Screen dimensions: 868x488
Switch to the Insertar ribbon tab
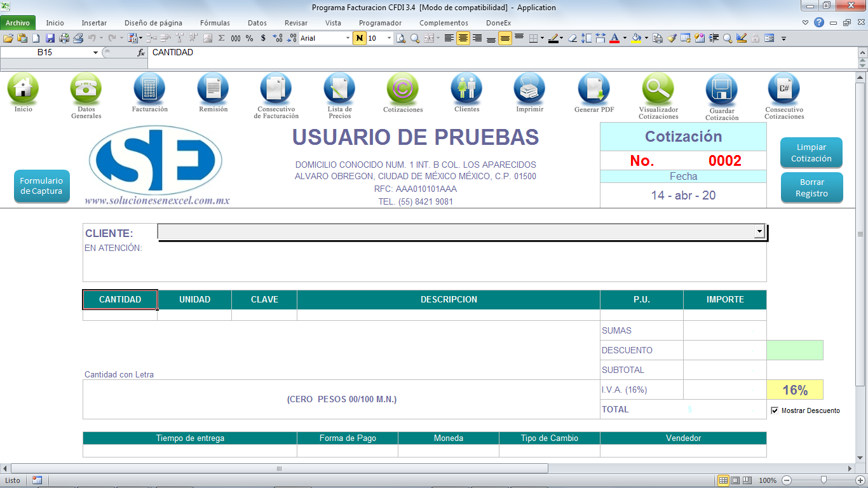(x=94, y=23)
